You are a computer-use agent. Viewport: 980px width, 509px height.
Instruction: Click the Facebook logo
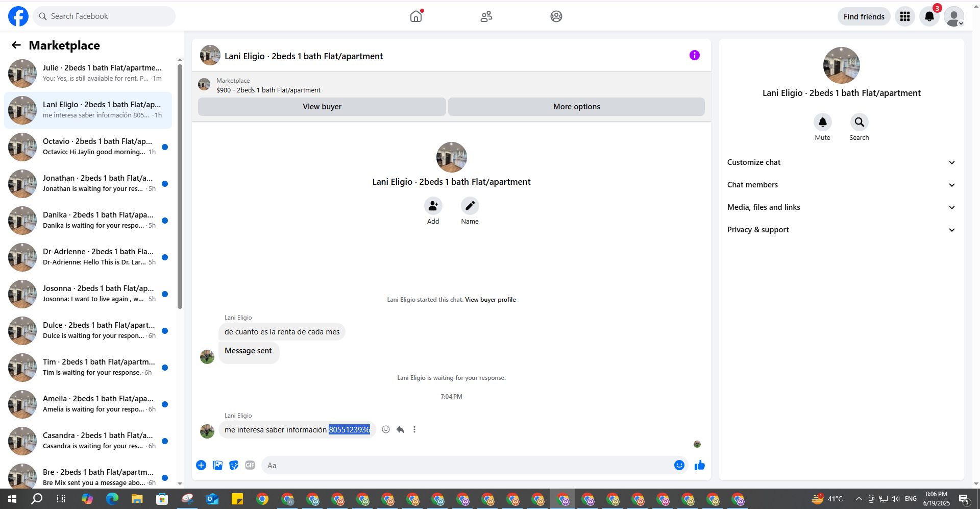(x=18, y=16)
